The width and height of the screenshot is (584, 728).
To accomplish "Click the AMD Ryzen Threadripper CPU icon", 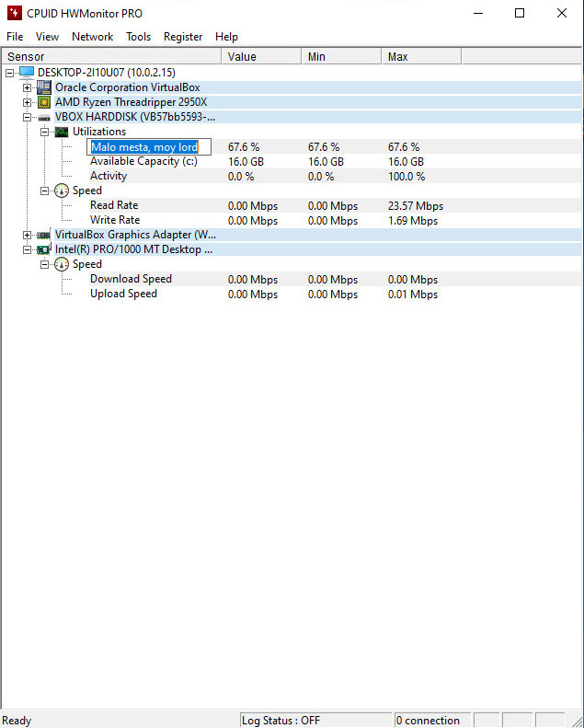I will coord(44,102).
